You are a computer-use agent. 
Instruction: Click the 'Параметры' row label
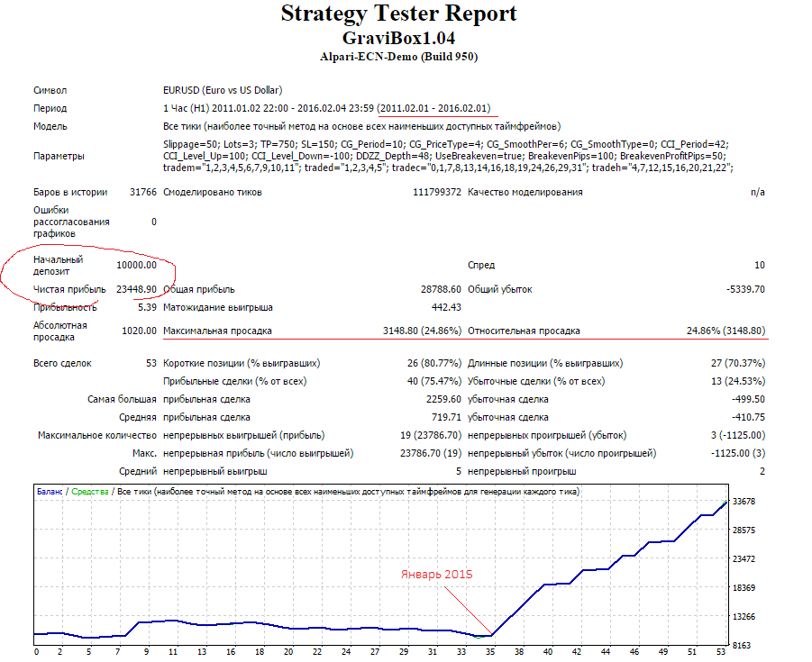pos(59,156)
